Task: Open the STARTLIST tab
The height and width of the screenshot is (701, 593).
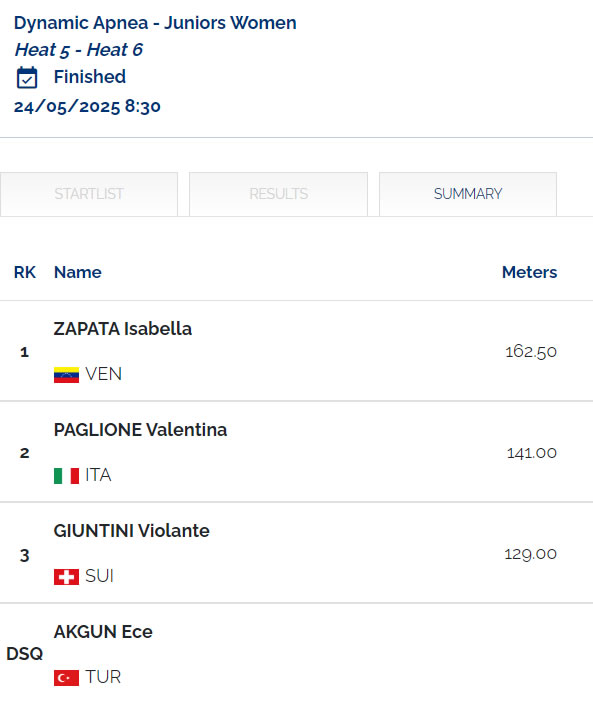Action: [x=89, y=194]
